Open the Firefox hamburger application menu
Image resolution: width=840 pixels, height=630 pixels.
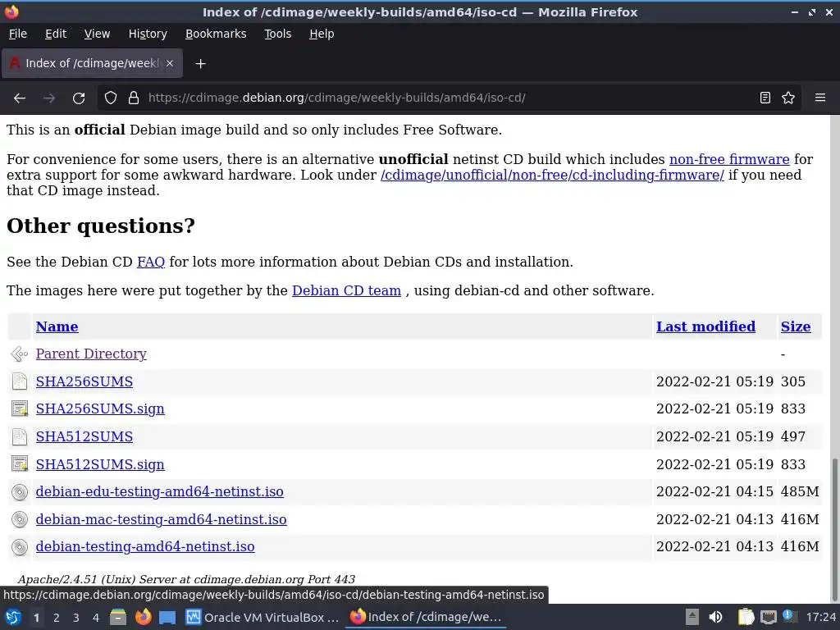coord(819,98)
